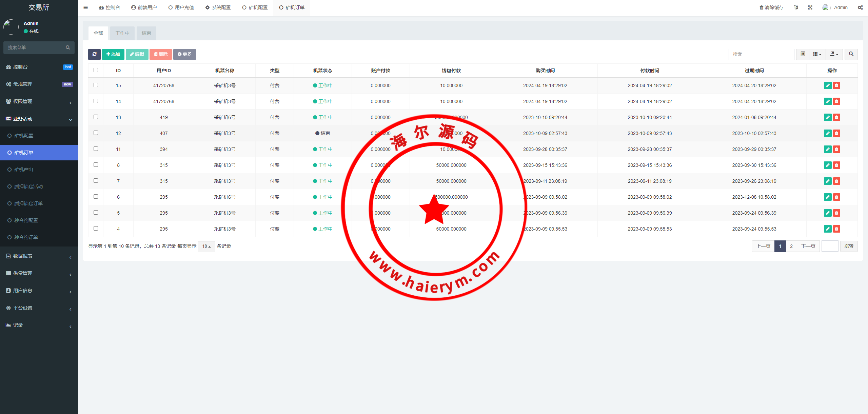This screenshot has width=868, height=414.
Task: Open the export data dropdown
Action: (834, 54)
